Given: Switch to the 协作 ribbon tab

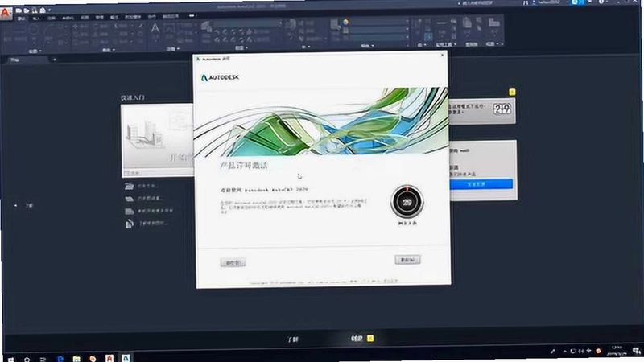Looking at the screenshot, I should click(x=152, y=17).
